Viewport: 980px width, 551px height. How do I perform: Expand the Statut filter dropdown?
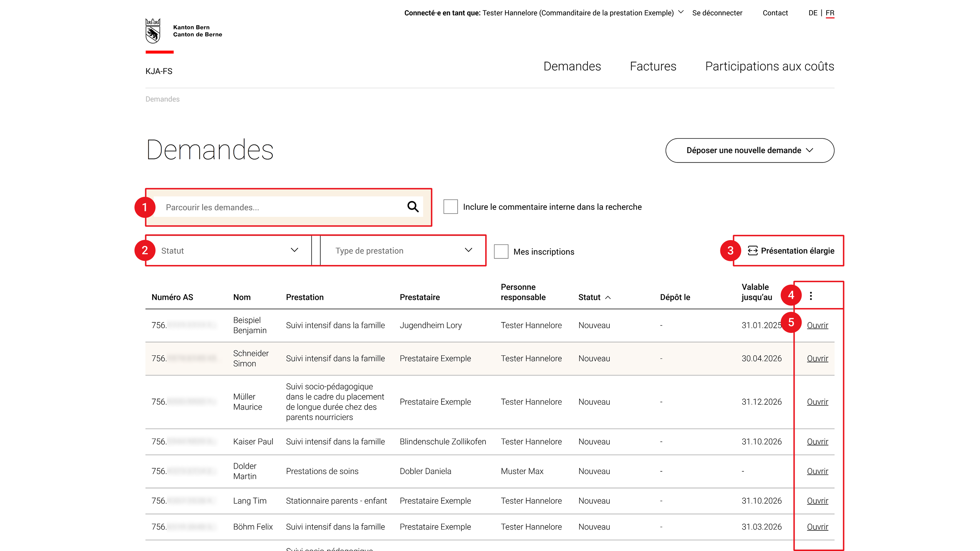tap(229, 251)
